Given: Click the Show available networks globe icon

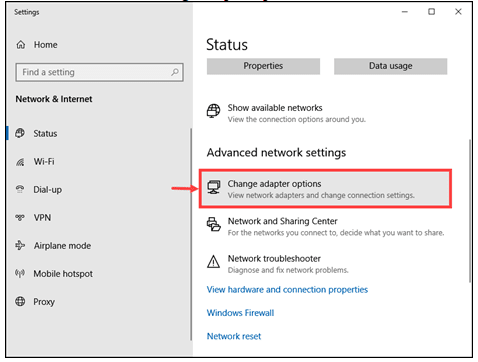Looking at the screenshot, I should pyautogui.click(x=213, y=111).
